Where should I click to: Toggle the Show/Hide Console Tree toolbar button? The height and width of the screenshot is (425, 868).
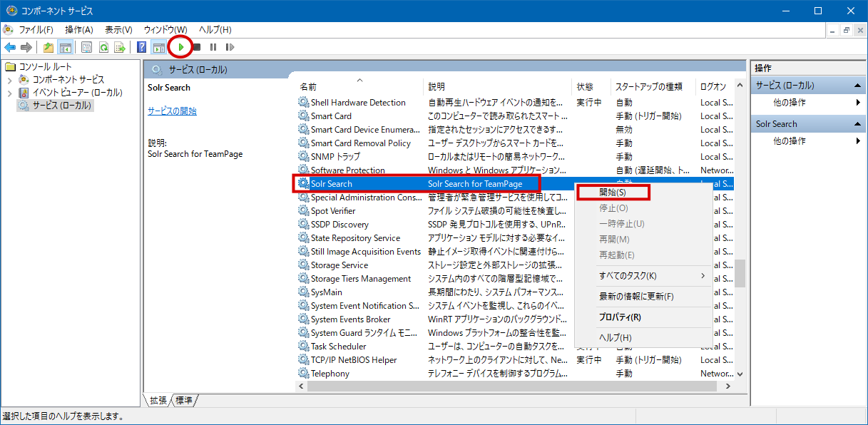[65, 47]
